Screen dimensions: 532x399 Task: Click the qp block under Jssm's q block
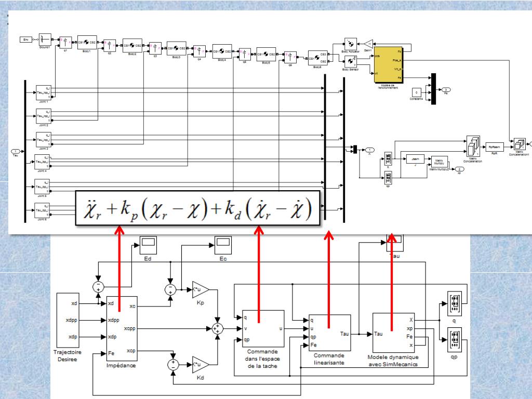point(388,178)
